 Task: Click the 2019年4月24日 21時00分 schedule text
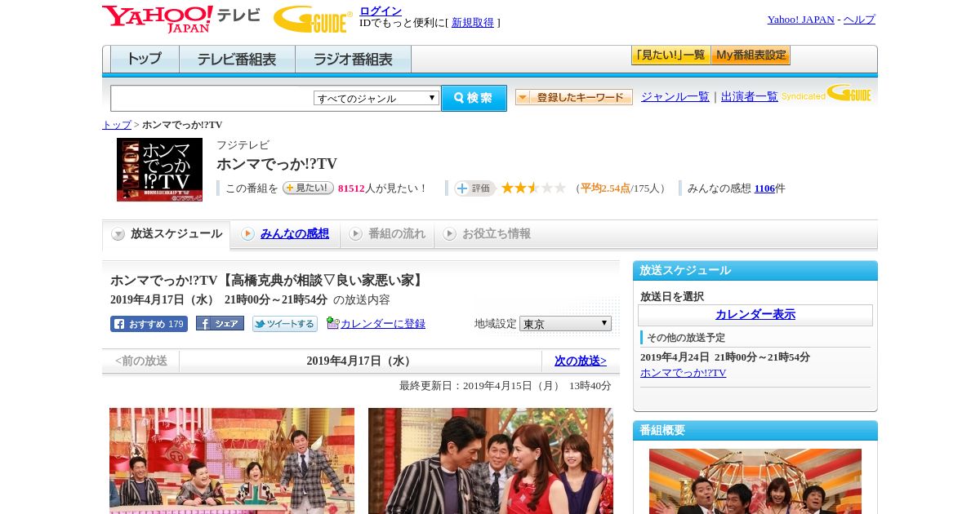tap(725, 357)
